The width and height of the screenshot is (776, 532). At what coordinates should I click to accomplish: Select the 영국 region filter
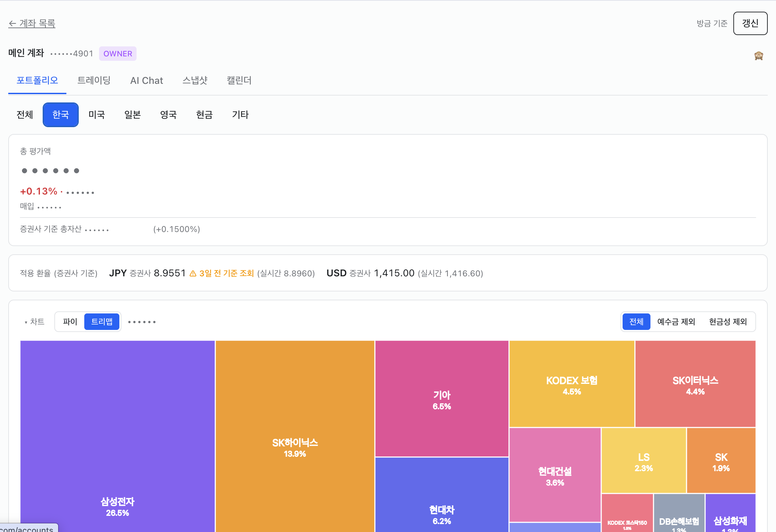point(168,115)
